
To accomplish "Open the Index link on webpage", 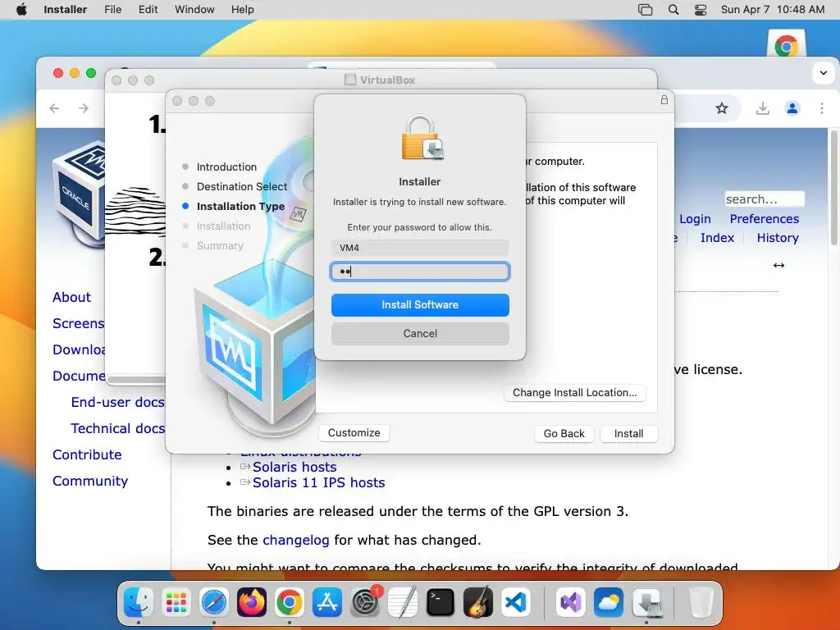I will pyautogui.click(x=717, y=237).
